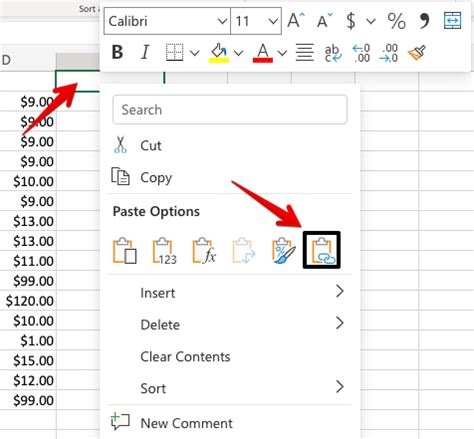This screenshot has height=439, width=474.
Task: Expand the Font Color dropdown arrow
Action: tap(282, 53)
